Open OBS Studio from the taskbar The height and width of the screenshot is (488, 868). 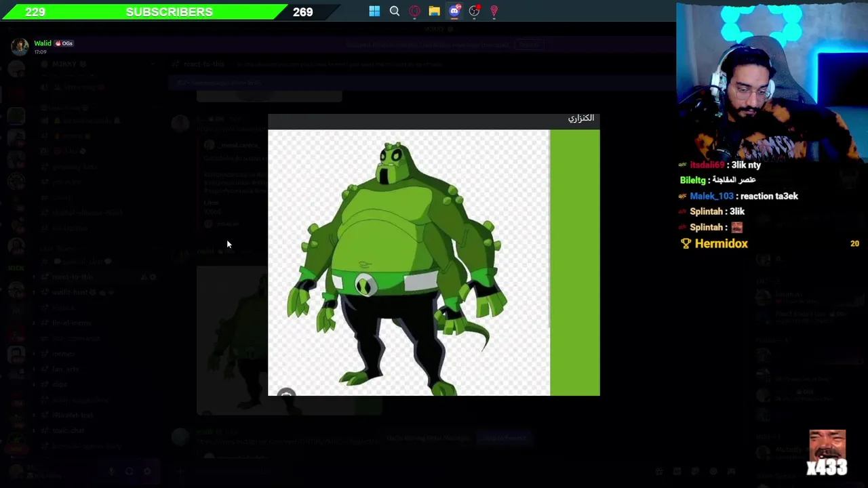pyautogui.click(x=474, y=11)
